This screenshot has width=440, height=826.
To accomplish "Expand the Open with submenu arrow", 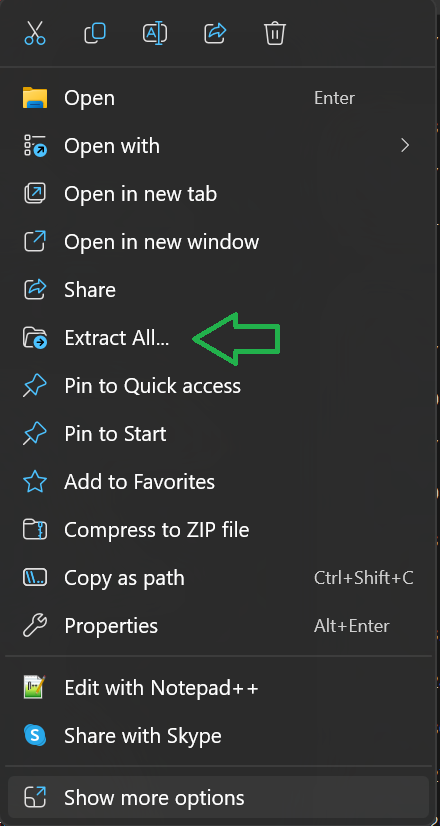I will click(x=405, y=145).
